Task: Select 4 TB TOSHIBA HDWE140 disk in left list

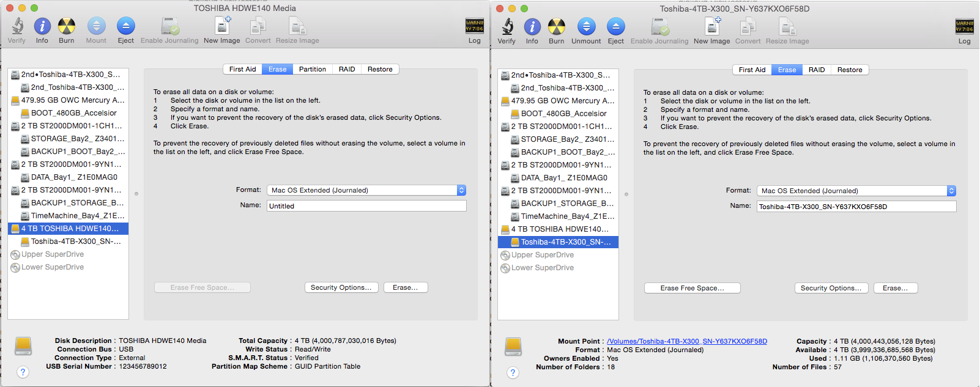Action: [68, 229]
